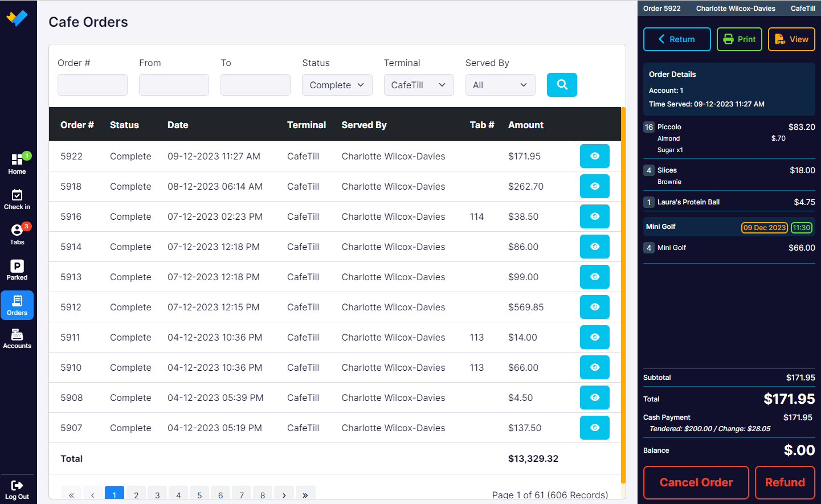
Task: Click the Log Out icon
Action: click(x=17, y=489)
